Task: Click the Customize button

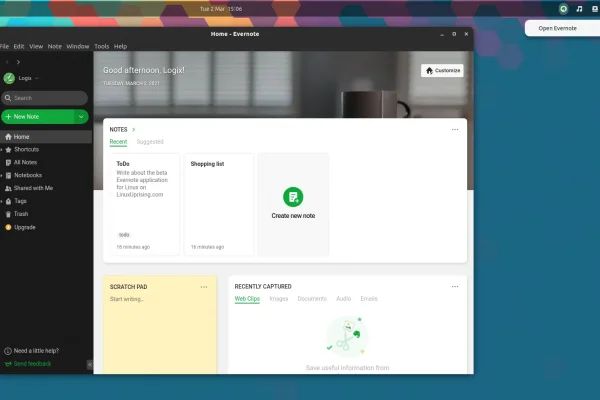Action: pyautogui.click(x=442, y=70)
